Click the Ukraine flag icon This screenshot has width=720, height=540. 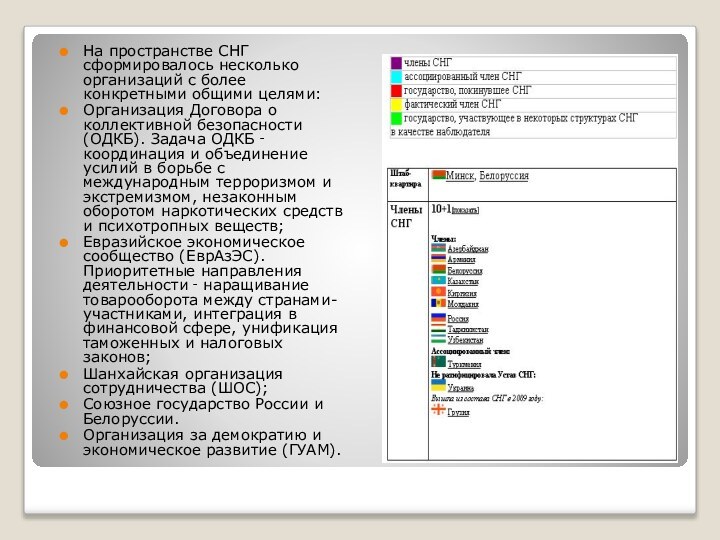[x=438, y=385]
